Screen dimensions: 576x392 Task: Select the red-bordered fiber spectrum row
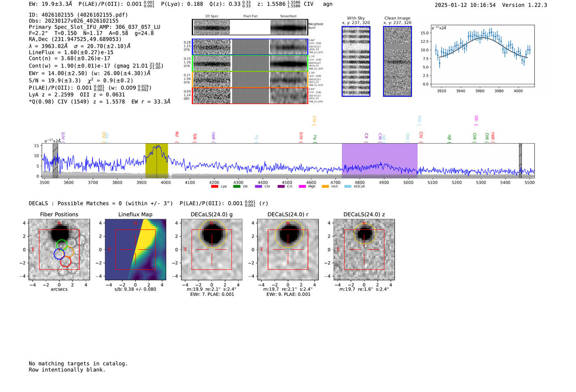(250, 95)
